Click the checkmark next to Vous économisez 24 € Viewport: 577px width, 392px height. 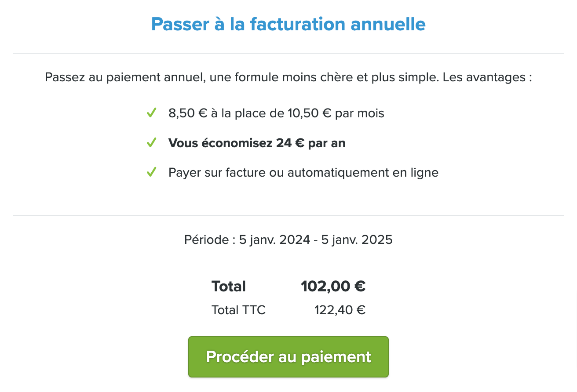(151, 143)
